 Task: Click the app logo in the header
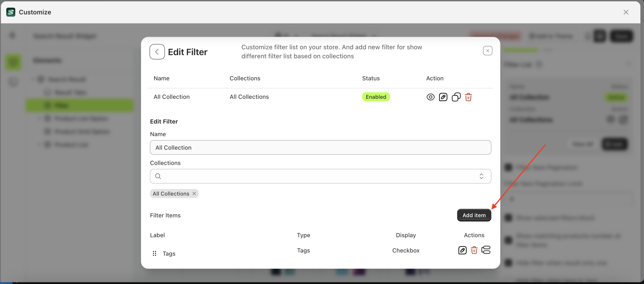pyautogui.click(x=11, y=12)
